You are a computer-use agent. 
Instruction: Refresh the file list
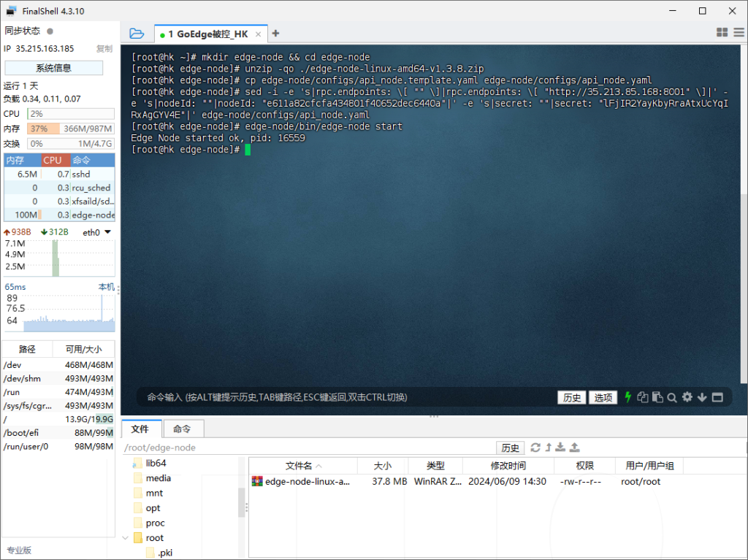click(535, 448)
